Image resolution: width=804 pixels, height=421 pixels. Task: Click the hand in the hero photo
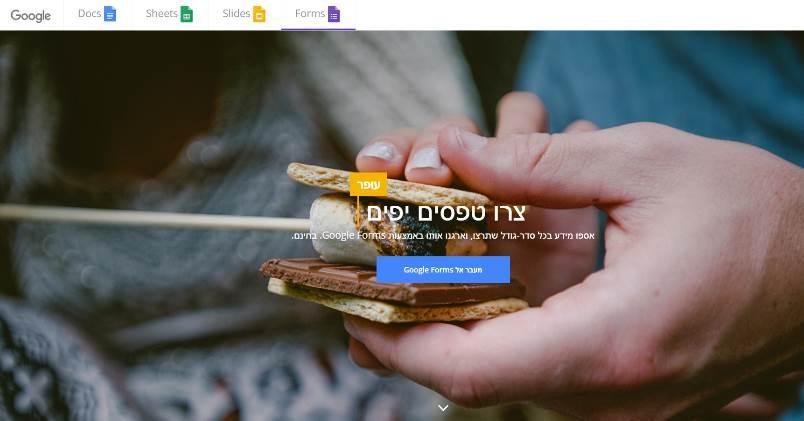[x=615, y=256]
